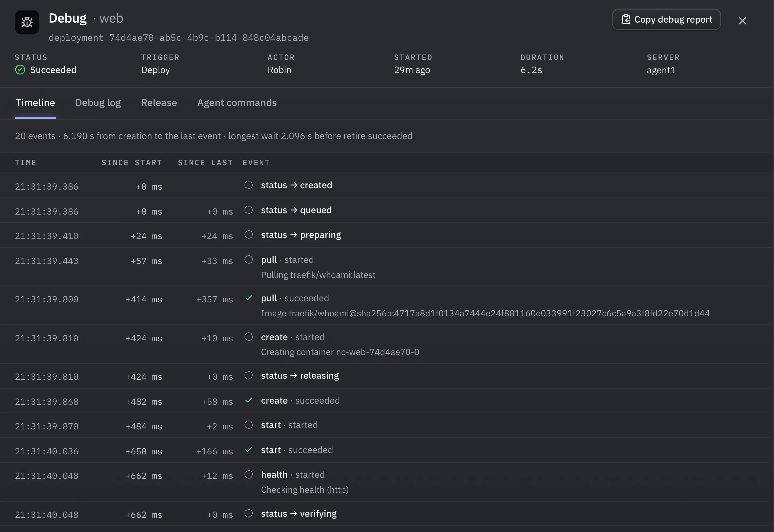Click the green Succeeded status check icon
The width and height of the screenshot is (774, 532).
[20, 70]
